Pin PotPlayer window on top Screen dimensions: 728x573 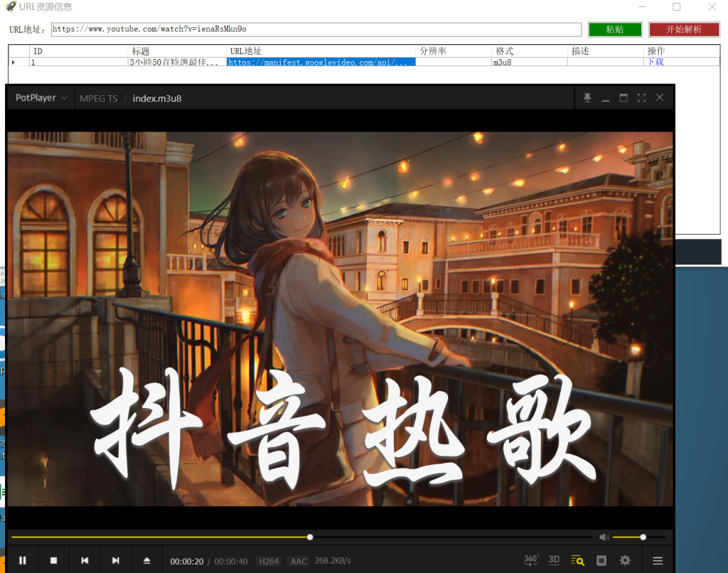pos(587,97)
